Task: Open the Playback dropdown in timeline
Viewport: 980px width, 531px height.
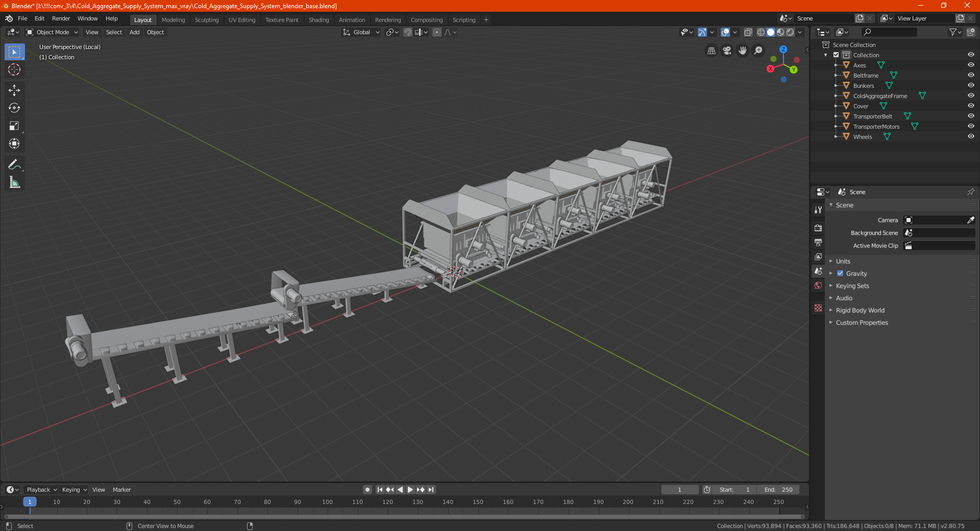Action: (41, 490)
